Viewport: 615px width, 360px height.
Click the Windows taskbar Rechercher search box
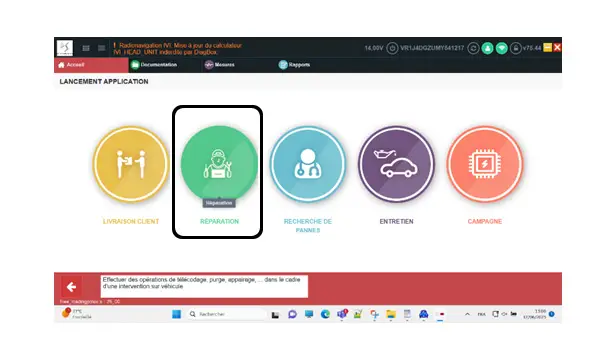pos(227,314)
